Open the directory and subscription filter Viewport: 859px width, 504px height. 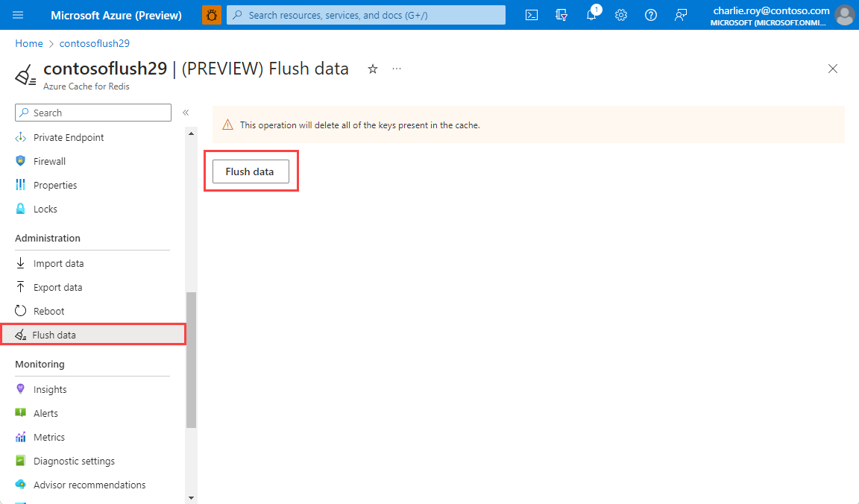tap(561, 14)
